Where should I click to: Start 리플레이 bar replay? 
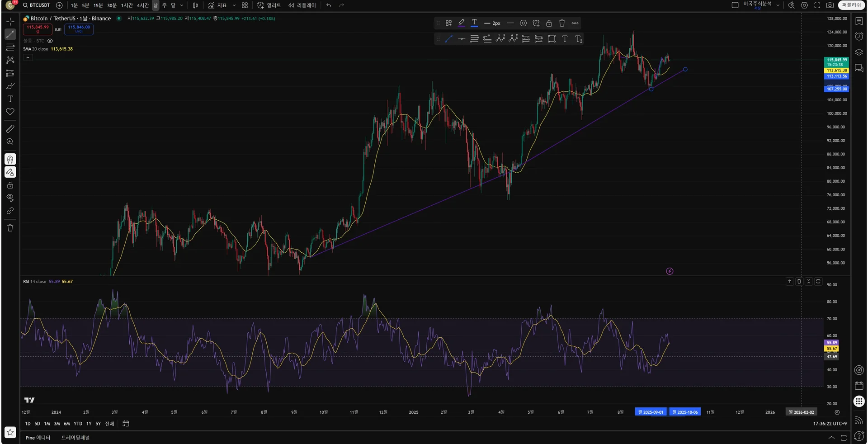(302, 5)
